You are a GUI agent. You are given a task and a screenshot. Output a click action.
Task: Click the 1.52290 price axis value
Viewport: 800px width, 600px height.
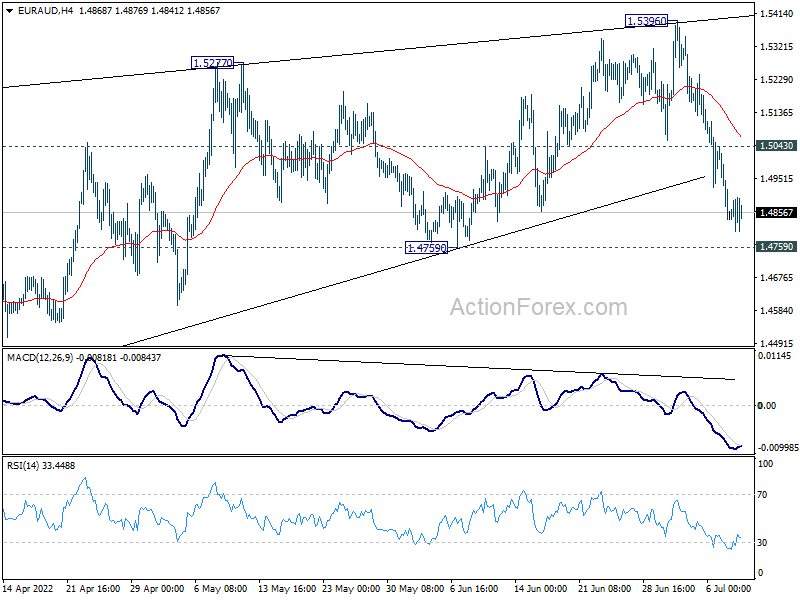(777, 80)
